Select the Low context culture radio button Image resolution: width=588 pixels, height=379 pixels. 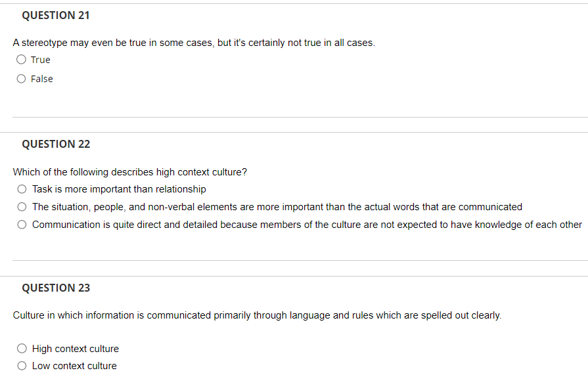[x=22, y=366]
